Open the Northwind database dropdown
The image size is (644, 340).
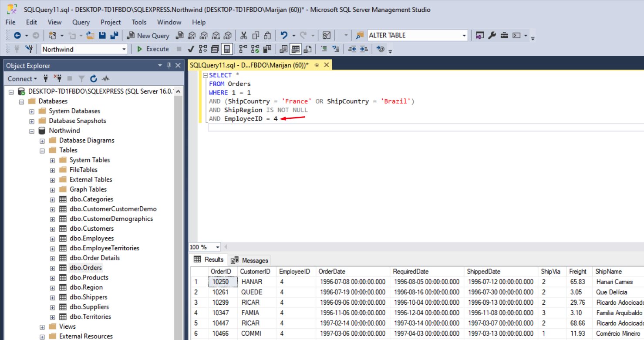pos(124,49)
